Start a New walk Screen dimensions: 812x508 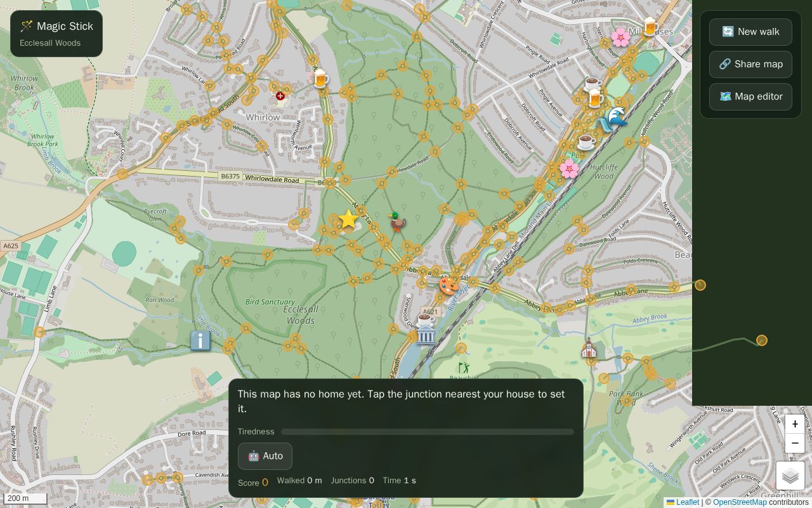click(x=750, y=32)
